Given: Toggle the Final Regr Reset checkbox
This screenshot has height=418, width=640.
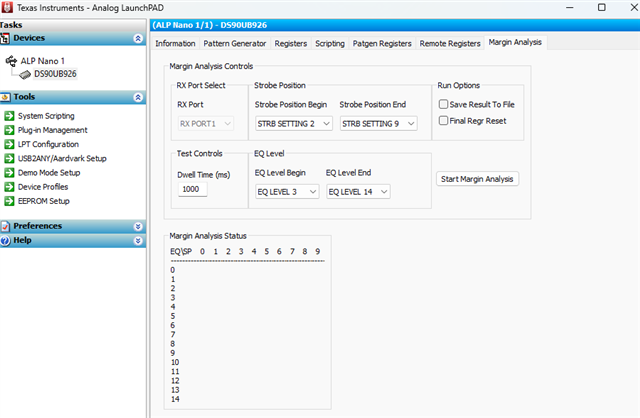Looking at the screenshot, I should pyautogui.click(x=443, y=120).
